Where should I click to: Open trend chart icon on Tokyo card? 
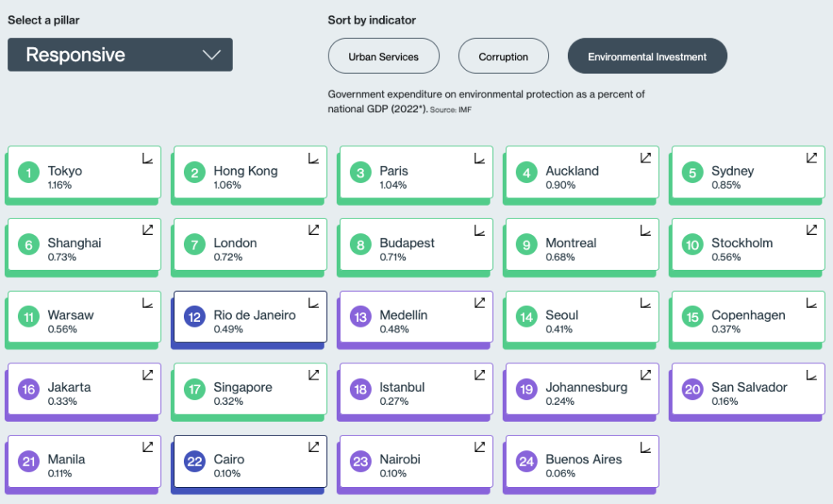pyautogui.click(x=148, y=159)
